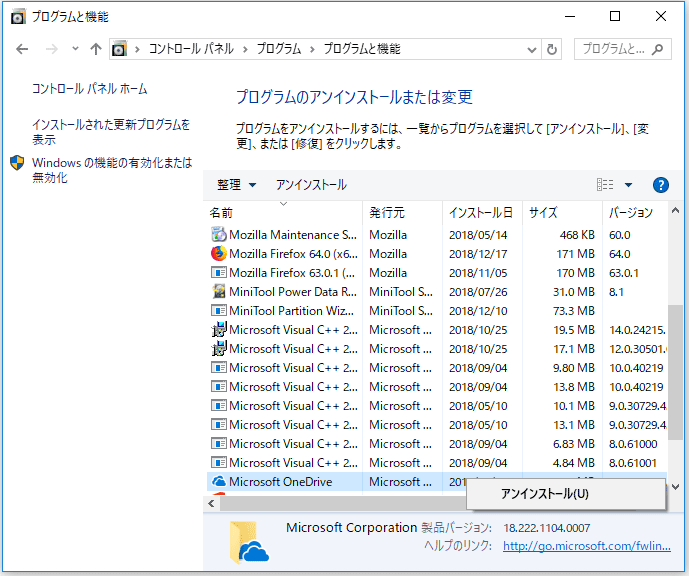Go up one level with up arrow
Image resolution: width=689 pixels, height=576 pixels.
[x=96, y=49]
